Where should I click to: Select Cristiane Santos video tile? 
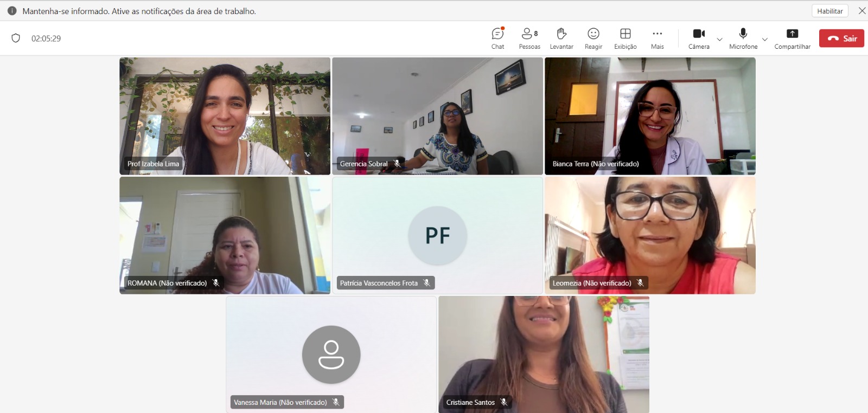click(544, 354)
